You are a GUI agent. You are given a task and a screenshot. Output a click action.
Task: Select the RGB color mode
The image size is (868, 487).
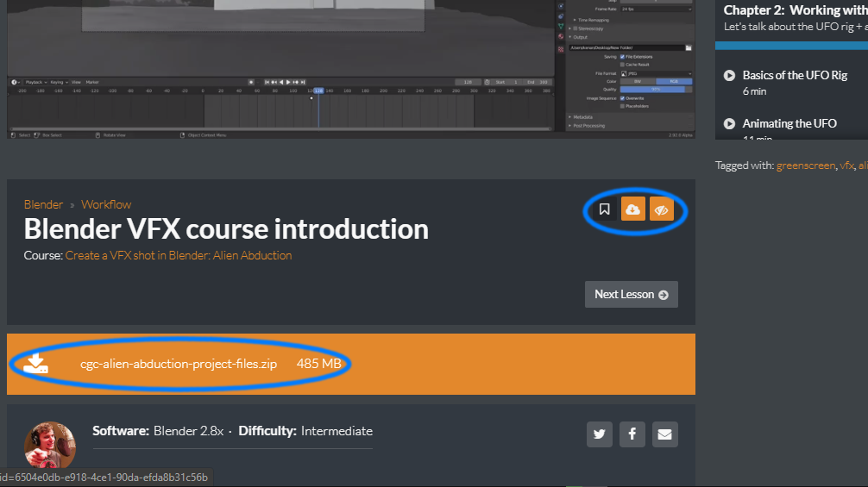674,81
